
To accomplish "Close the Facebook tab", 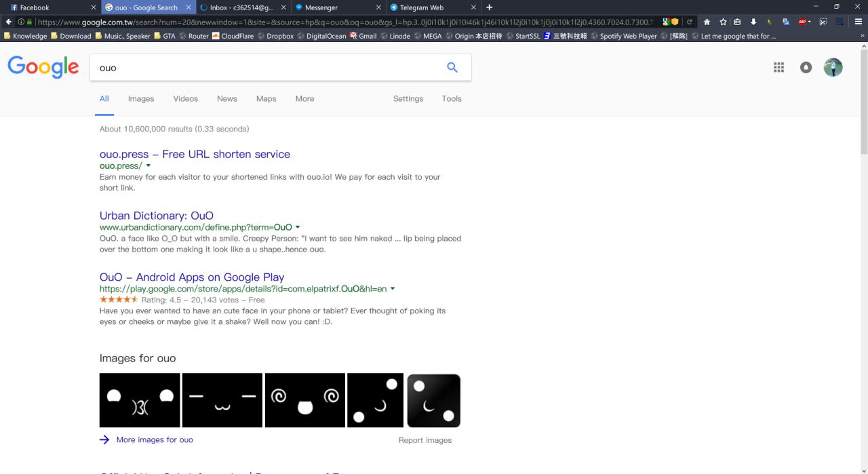I will pyautogui.click(x=94, y=7).
